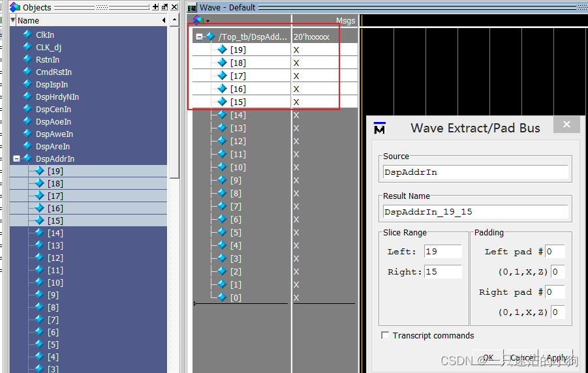This screenshot has width=588, height=373.
Task: Select the [12] row in Objects list
Action: [x=89, y=258]
